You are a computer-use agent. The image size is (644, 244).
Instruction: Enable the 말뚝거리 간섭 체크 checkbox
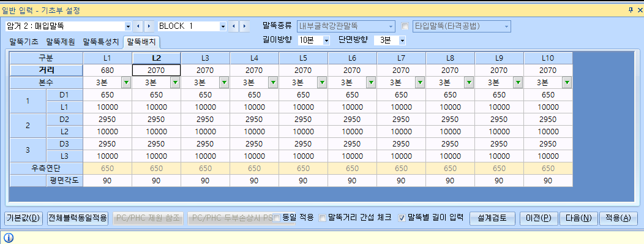point(323,218)
